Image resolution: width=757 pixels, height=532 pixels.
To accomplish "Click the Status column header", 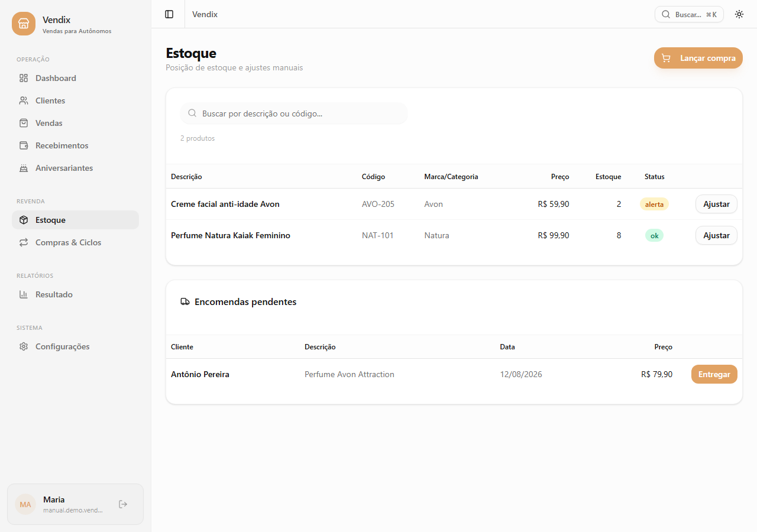I will pyautogui.click(x=654, y=177).
